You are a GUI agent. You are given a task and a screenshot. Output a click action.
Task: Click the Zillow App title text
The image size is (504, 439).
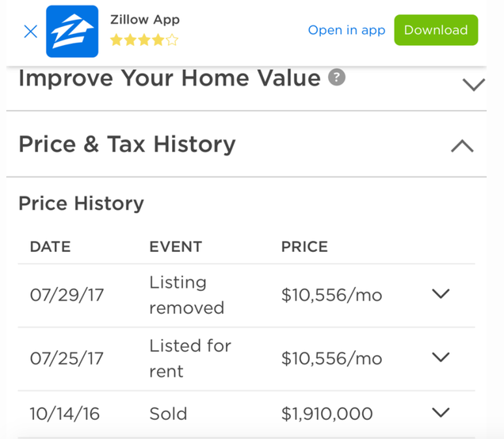[145, 20]
